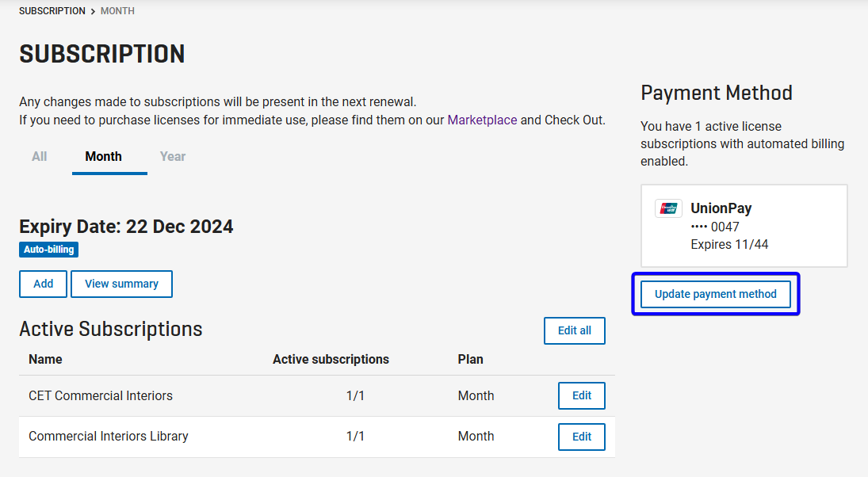The image size is (868, 477).
Task: Click the Expires 11/44 text
Action: click(x=729, y=244)
